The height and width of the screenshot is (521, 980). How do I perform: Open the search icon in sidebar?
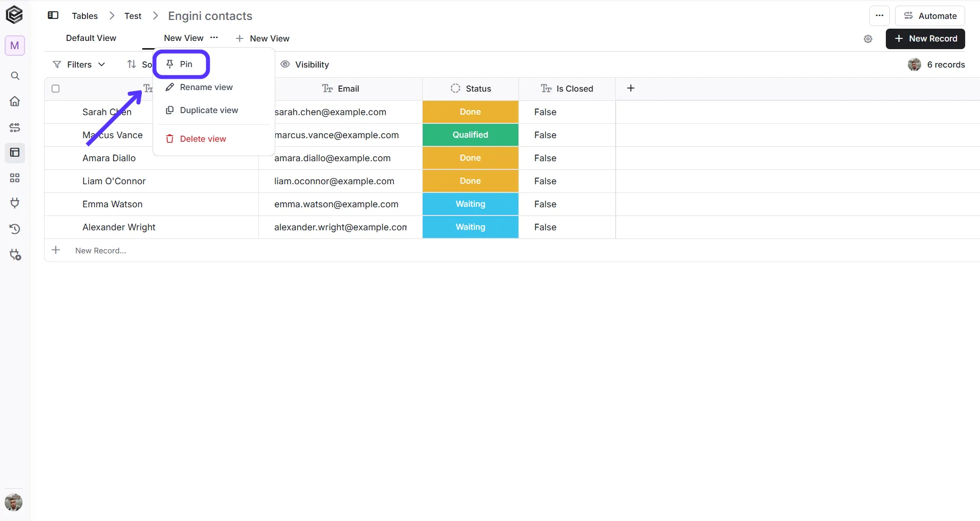(15, 76)
